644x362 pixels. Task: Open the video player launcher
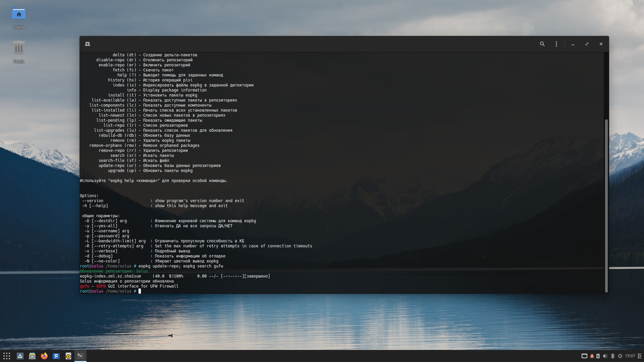click(56, 356)
